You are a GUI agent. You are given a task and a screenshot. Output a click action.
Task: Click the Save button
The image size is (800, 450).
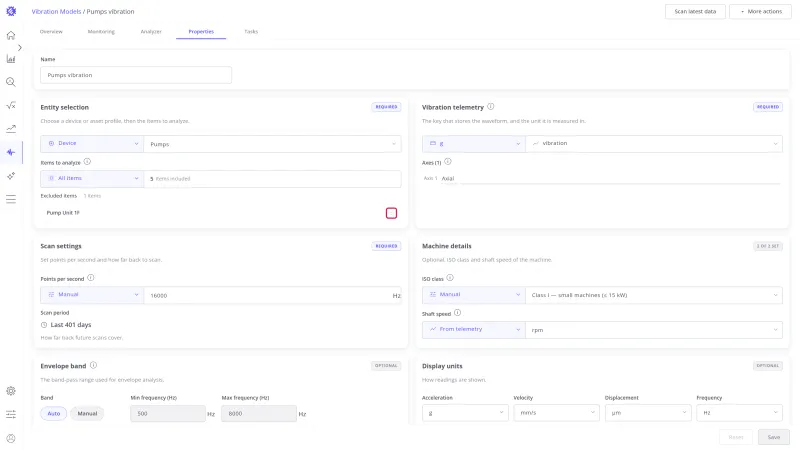tap(774, 437)
